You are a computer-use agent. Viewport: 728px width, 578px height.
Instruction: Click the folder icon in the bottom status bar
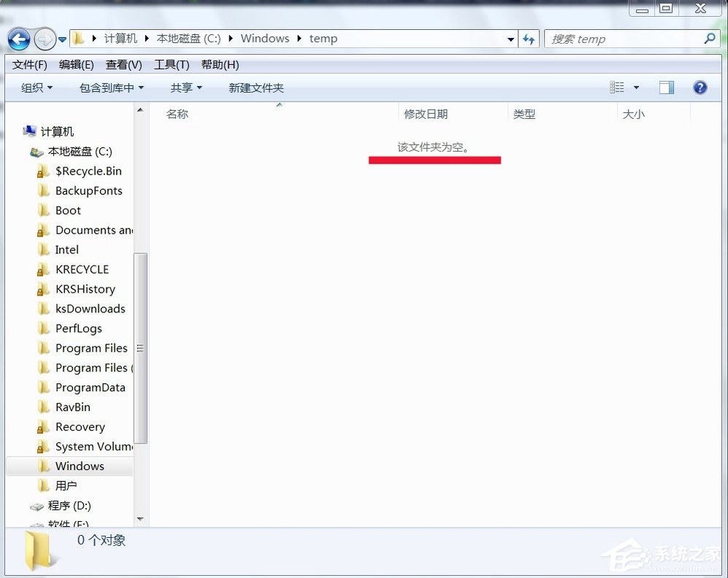point(40,547)
